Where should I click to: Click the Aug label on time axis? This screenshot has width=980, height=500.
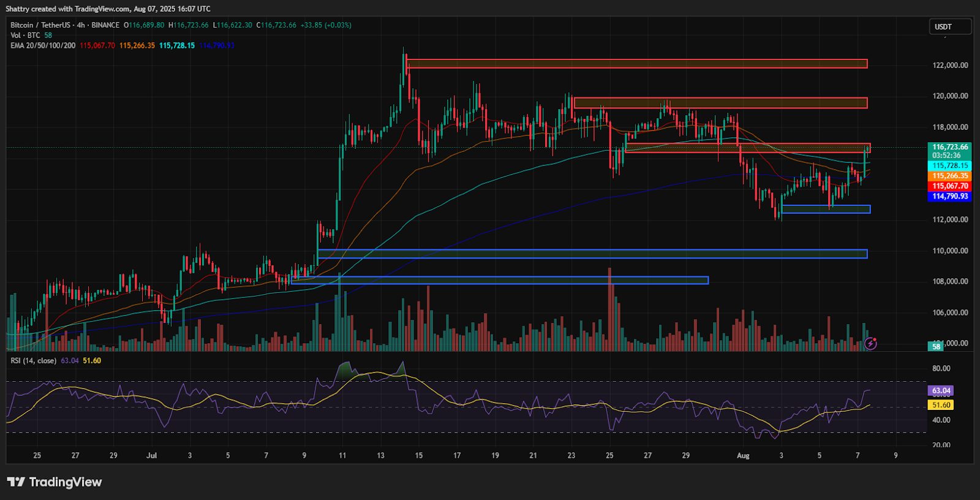tap(743, 455)
